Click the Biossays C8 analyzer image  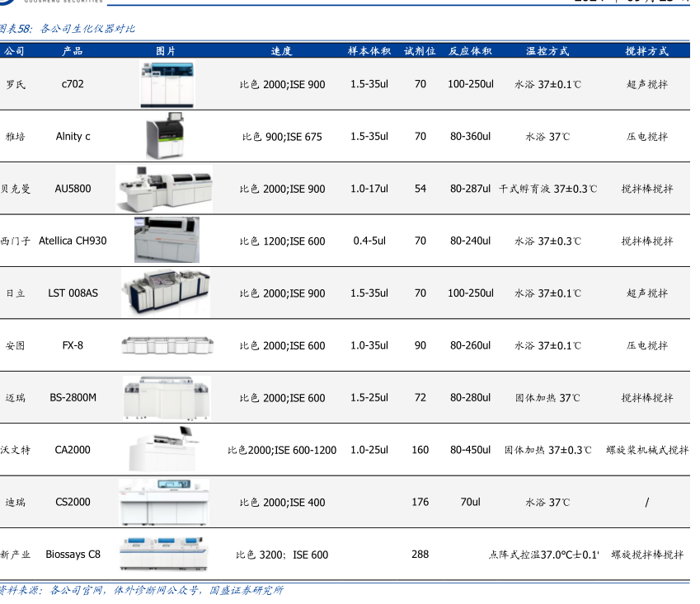coord(164,554)
